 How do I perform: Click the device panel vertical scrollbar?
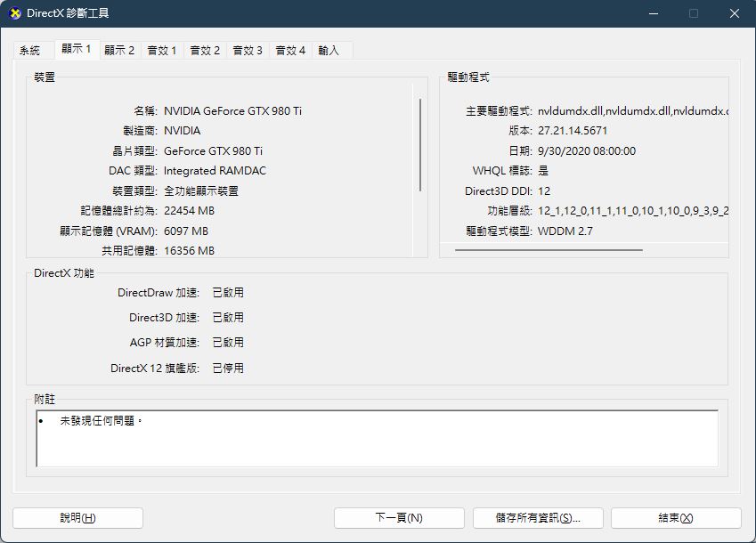click(420, 145)
